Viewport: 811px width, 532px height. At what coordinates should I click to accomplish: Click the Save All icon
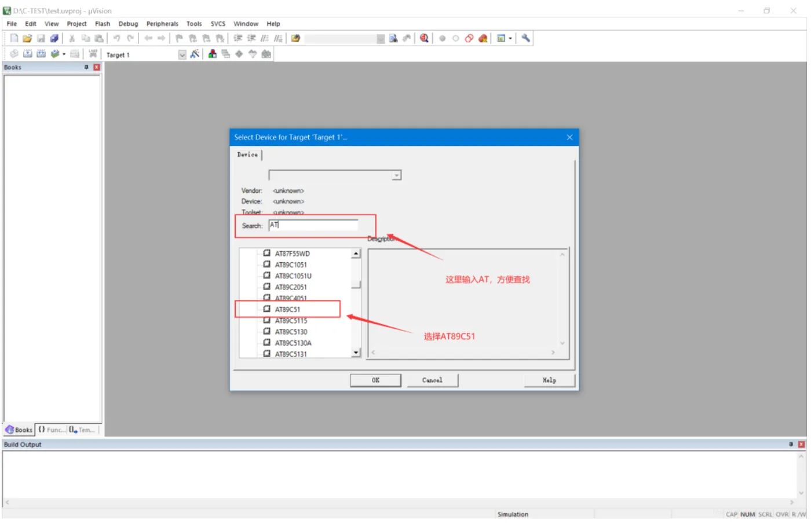pyautogui.click(x=54, y=38)
